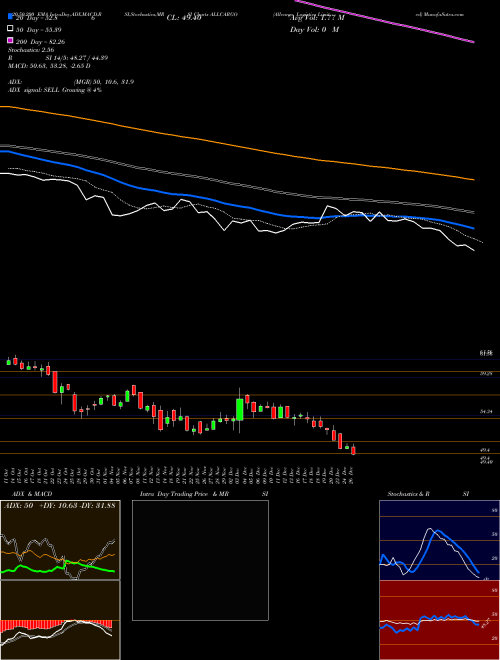Click the Day Vol: 0 M text

pyautogui.click(x=314, y=29)
